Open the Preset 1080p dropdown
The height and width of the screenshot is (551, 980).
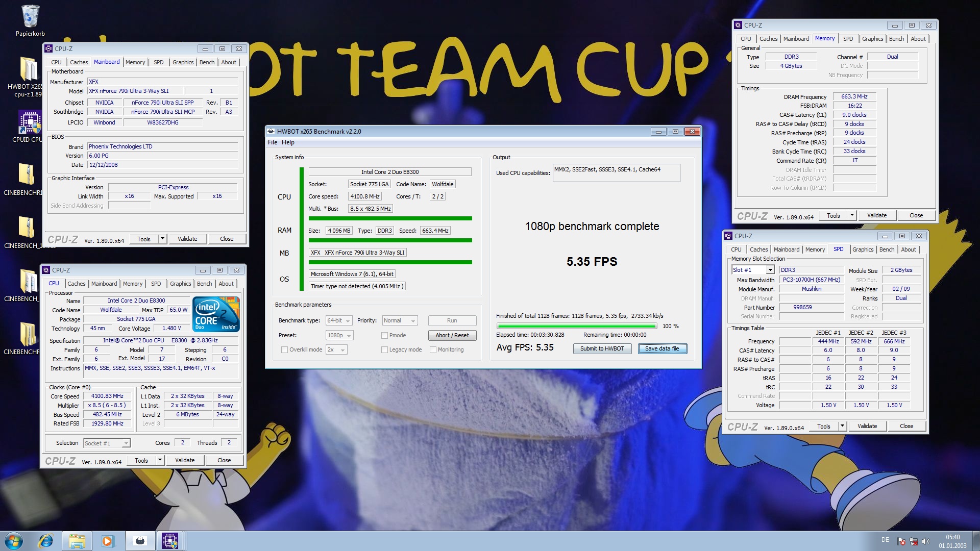(339, 335)
